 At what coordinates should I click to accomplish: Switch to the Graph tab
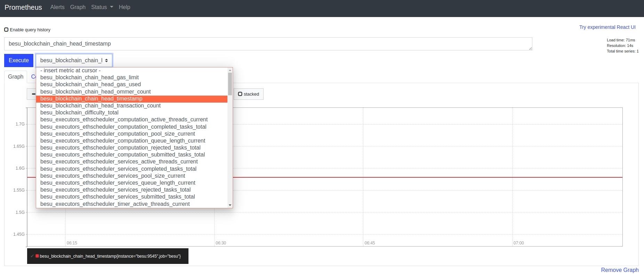coord(16,77)
